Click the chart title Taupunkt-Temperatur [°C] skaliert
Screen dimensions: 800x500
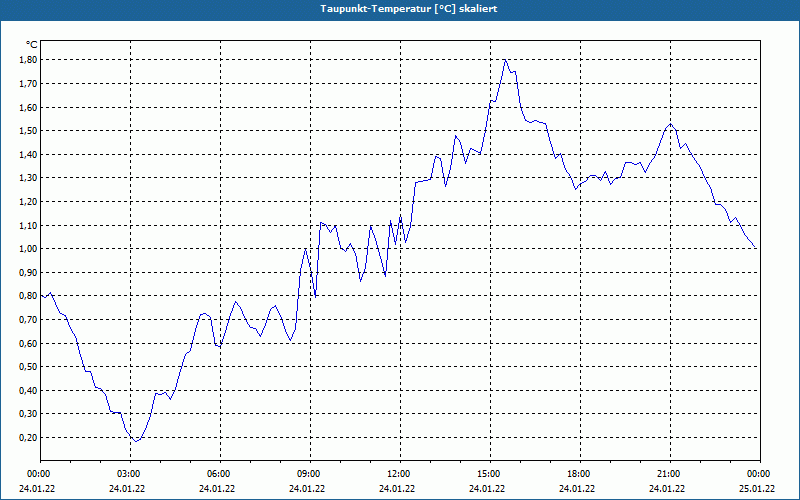click(x=409, y=9)
